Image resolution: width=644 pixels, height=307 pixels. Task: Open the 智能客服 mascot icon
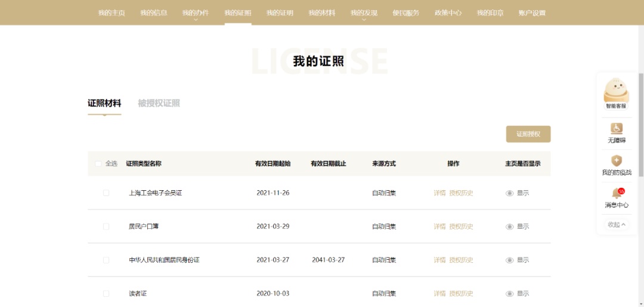point(616,92)
